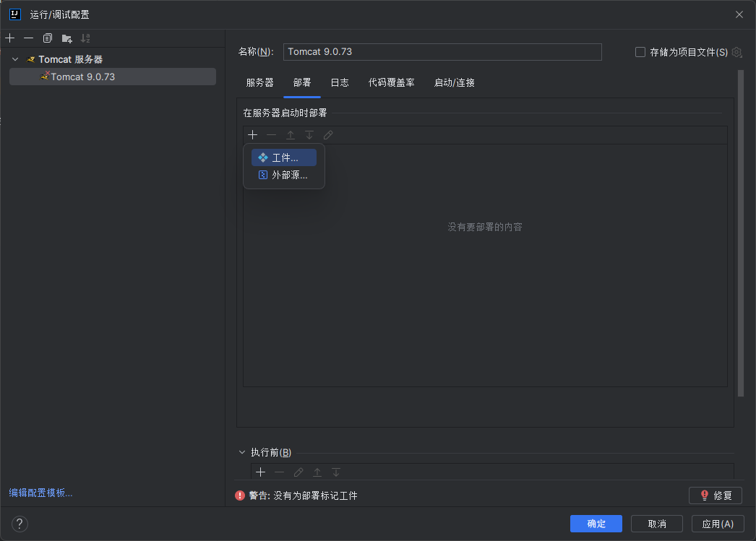
Task: Click the 执行前(B) section title
Action: (x=271, y=452)
